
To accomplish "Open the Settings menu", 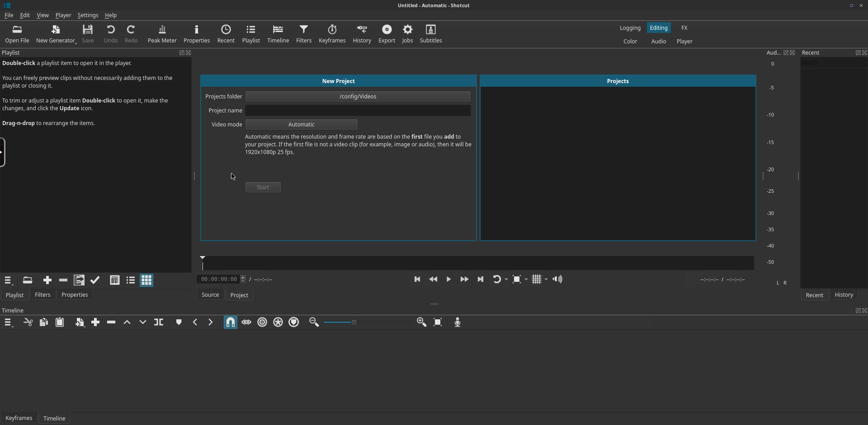I will click(x=88, y=15).
